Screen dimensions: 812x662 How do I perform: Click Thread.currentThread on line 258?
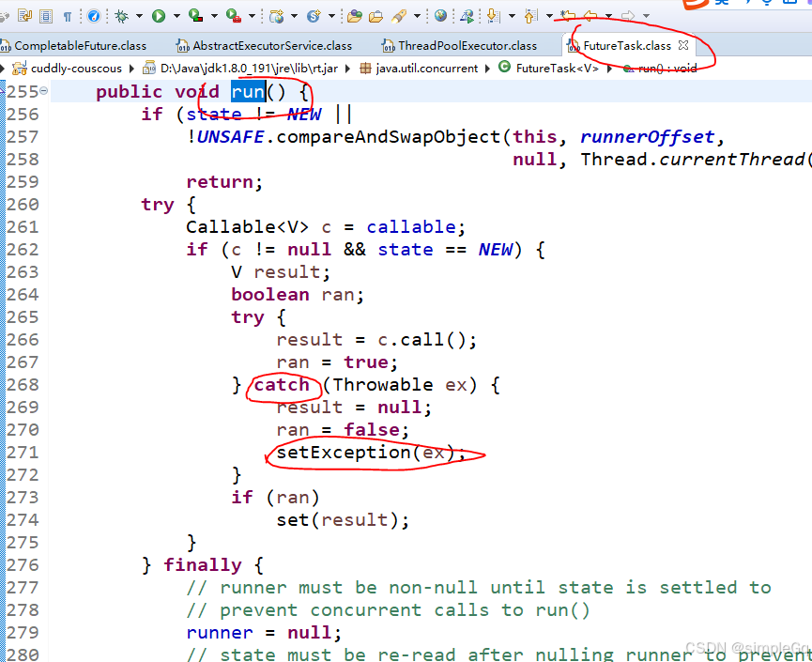tap(694, 160)
